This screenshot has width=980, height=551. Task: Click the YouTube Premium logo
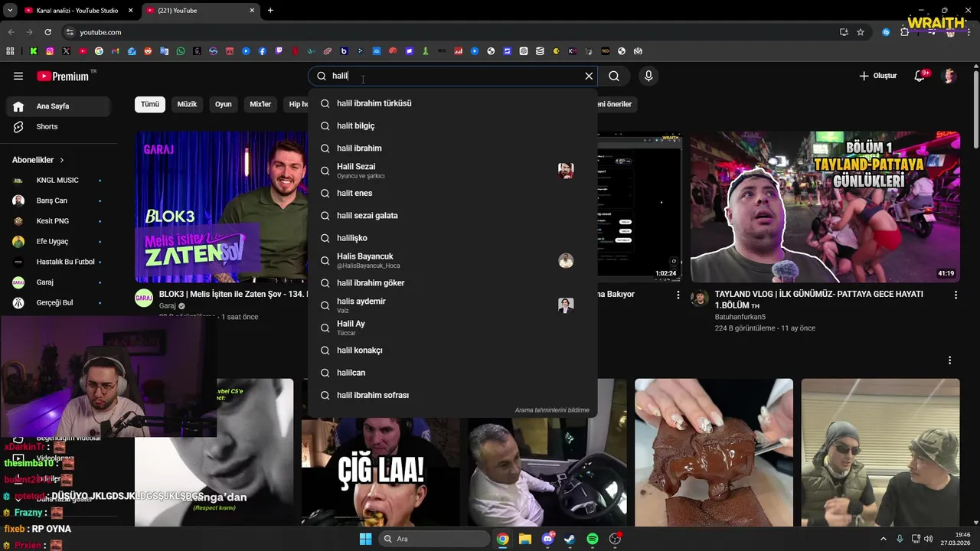coord(63,76)
